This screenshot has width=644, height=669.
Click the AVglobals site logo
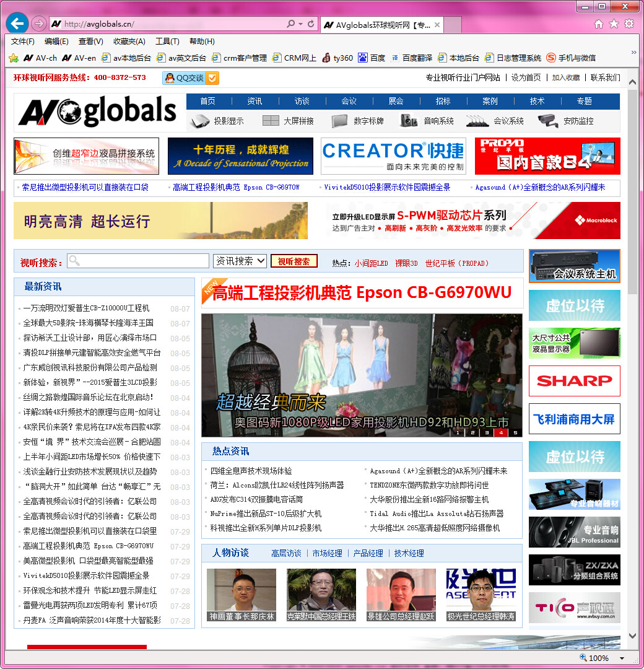pos(97,111)
